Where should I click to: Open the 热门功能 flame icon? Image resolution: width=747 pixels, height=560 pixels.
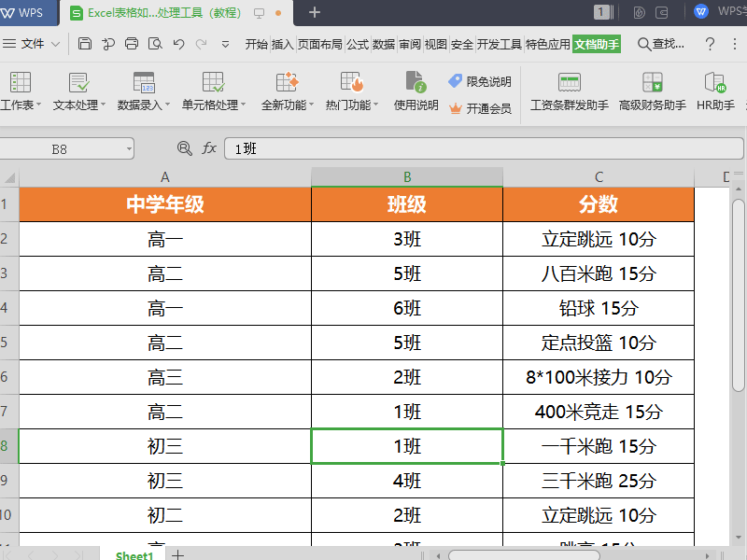coord(352,82)
